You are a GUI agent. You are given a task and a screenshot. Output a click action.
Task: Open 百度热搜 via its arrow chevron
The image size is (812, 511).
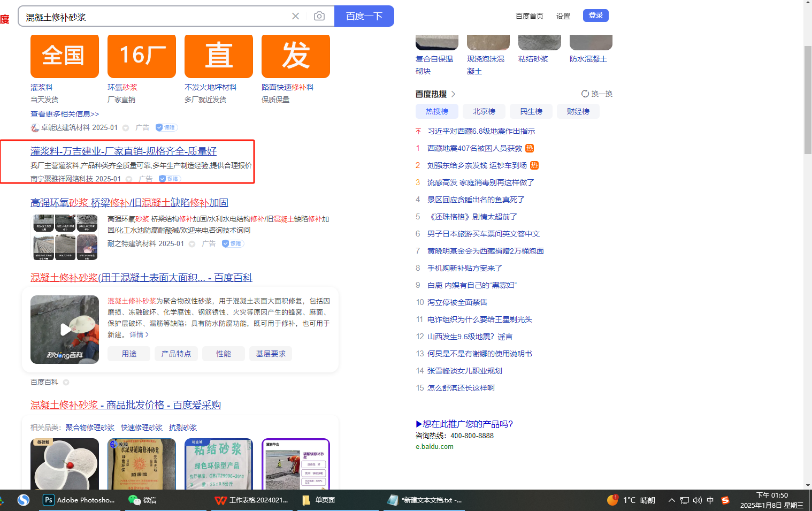point(454,94)
